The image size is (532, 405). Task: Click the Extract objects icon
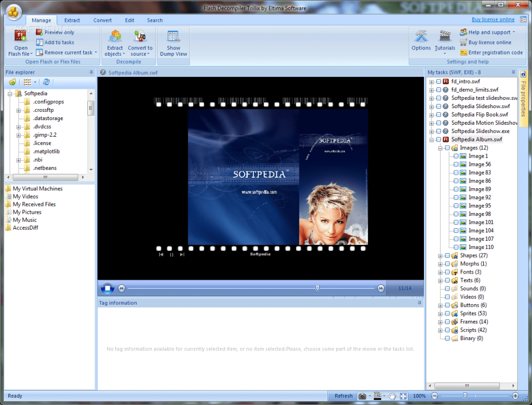pos(115,37)
